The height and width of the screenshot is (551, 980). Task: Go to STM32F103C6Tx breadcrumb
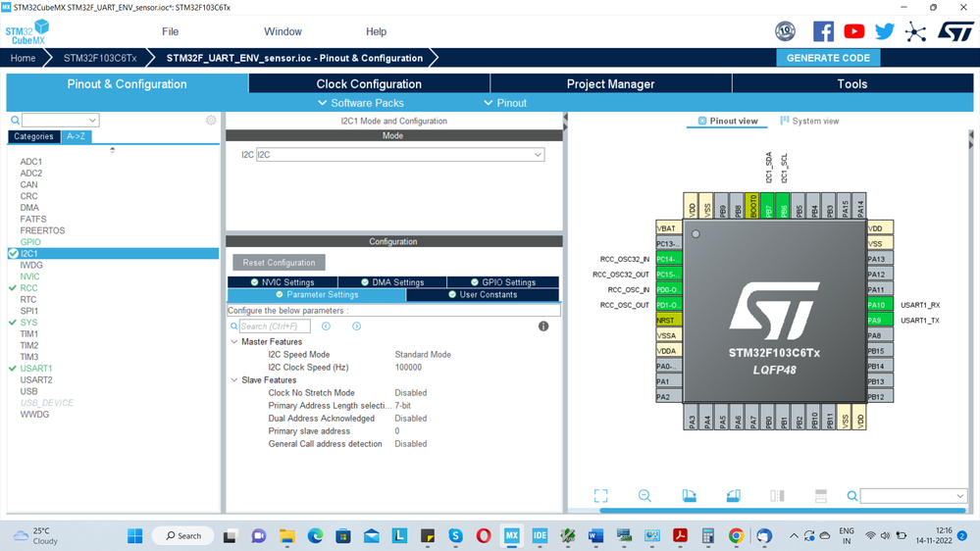[100, 58]
